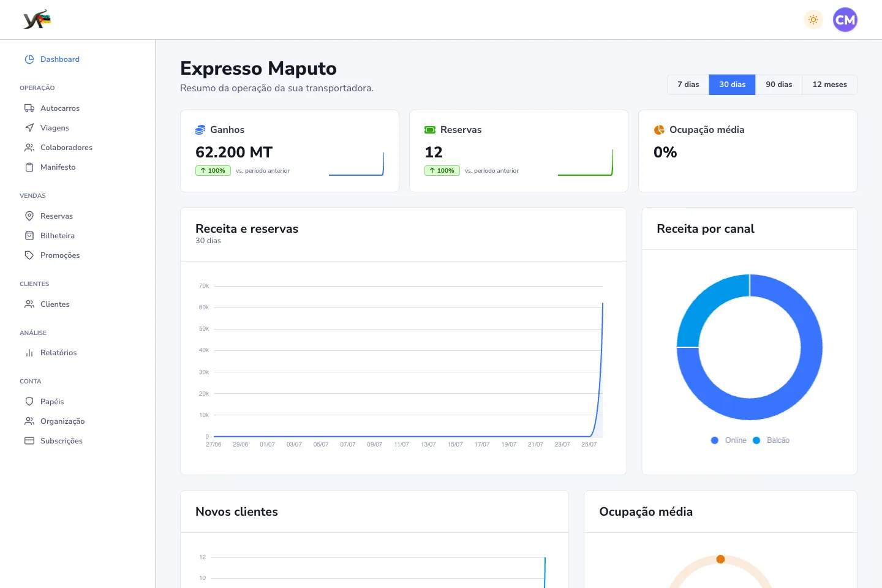The height and width of the screenshot is (588, 882).
Task: Click the Viagens navigation arrow icon
Action: click(29, 128)
